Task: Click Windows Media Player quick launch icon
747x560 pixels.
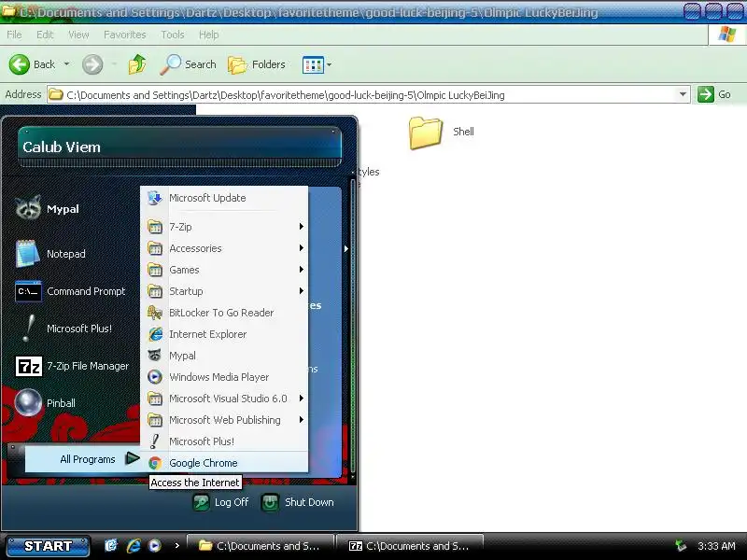Action: tap(154, 546)
